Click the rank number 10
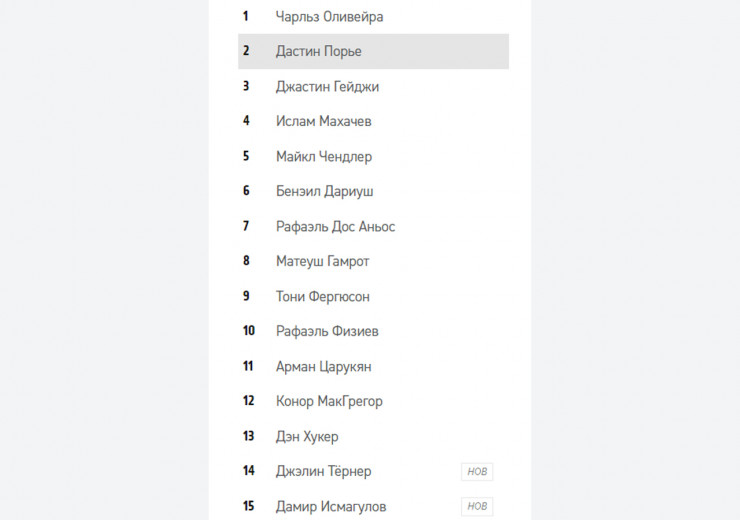 248,331
